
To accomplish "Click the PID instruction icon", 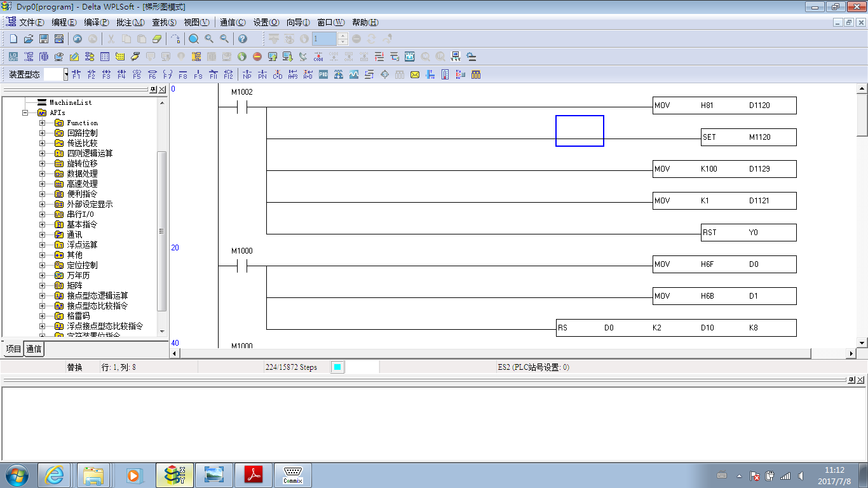I will [x=323, y=74].
